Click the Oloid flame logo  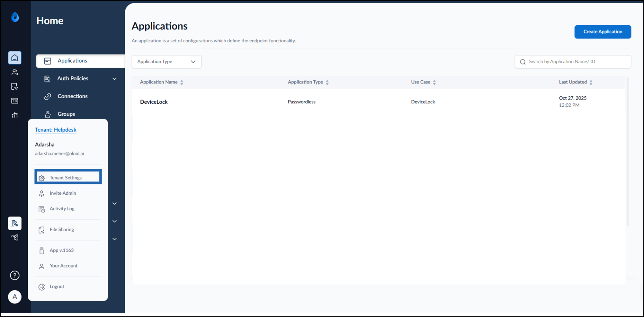(x=15, y=17)
